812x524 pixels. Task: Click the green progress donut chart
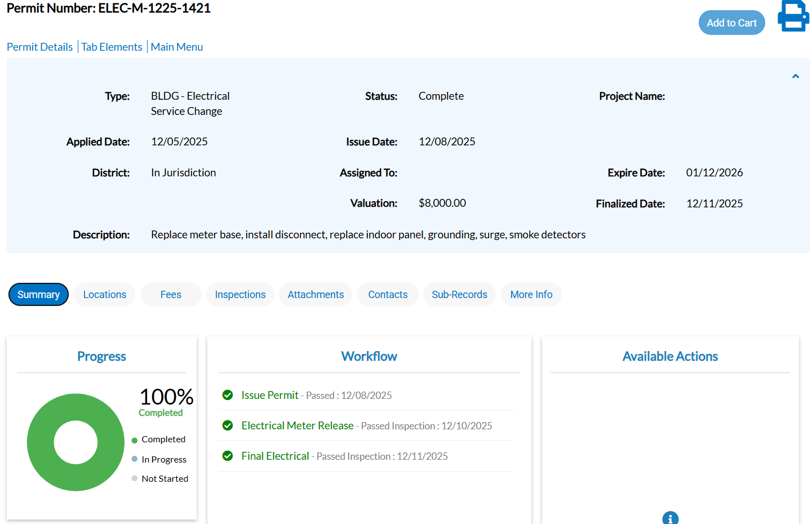(x=76, y=442)
